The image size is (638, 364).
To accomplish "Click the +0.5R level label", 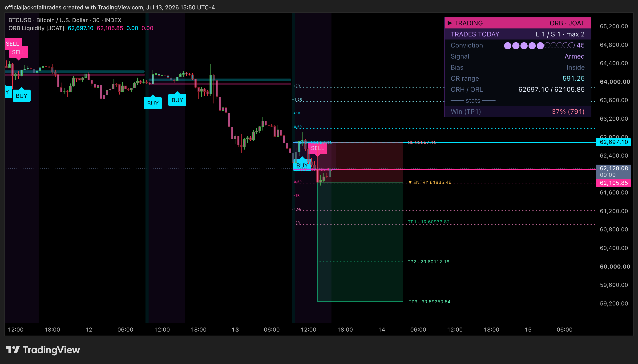I will 297,127.
